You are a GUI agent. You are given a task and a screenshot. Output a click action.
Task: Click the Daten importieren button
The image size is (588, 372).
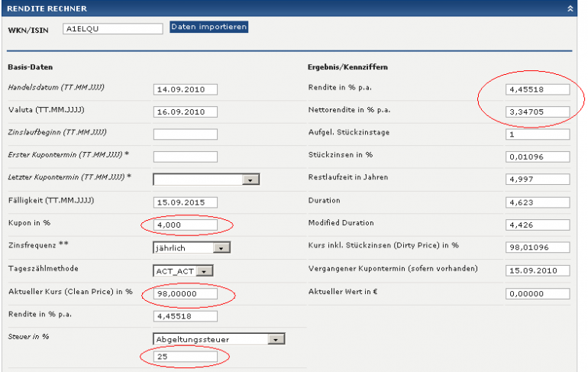[x=209, y=27]
